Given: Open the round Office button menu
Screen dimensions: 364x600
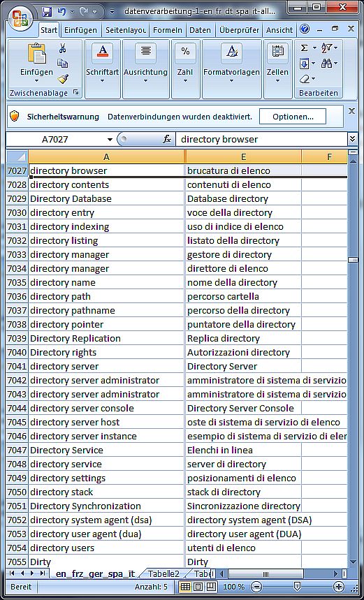Looking at the screenshot, I should pos(20,20).
